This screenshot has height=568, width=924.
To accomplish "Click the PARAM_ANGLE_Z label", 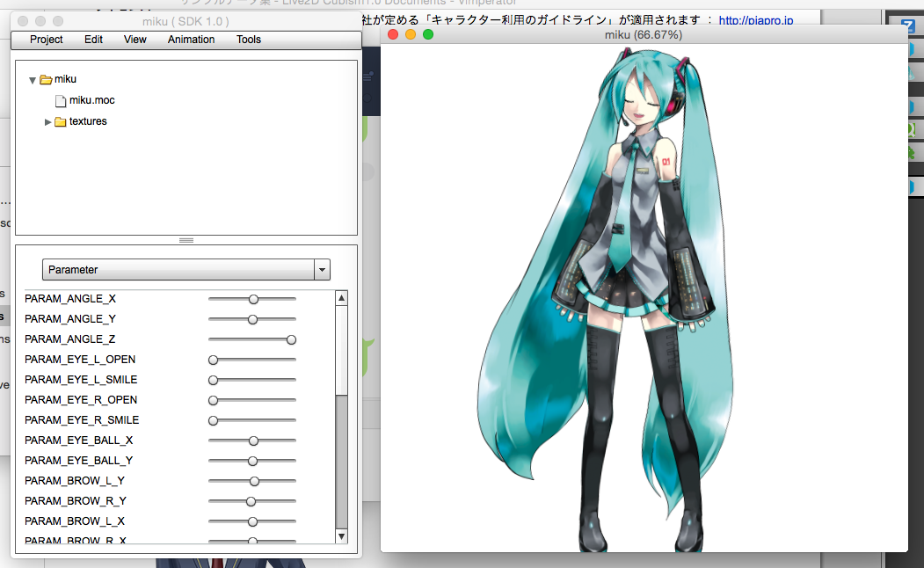I will click(x=69, y=339).
